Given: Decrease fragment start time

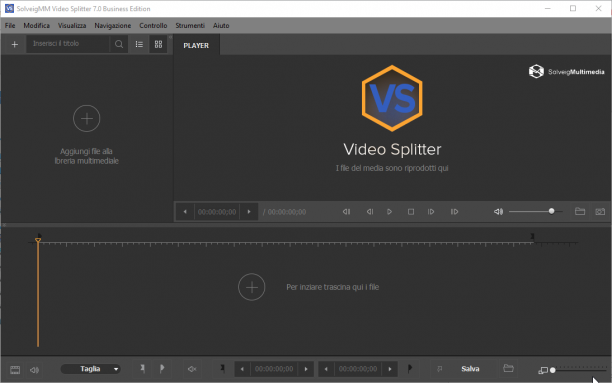Looking at the screenshot, I should 242,369.
